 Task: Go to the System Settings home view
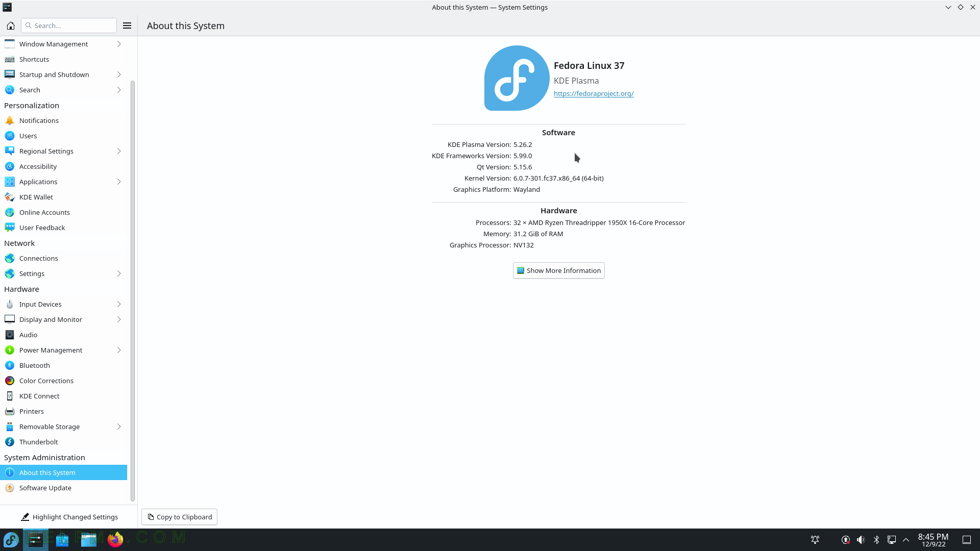pos(10,26)
